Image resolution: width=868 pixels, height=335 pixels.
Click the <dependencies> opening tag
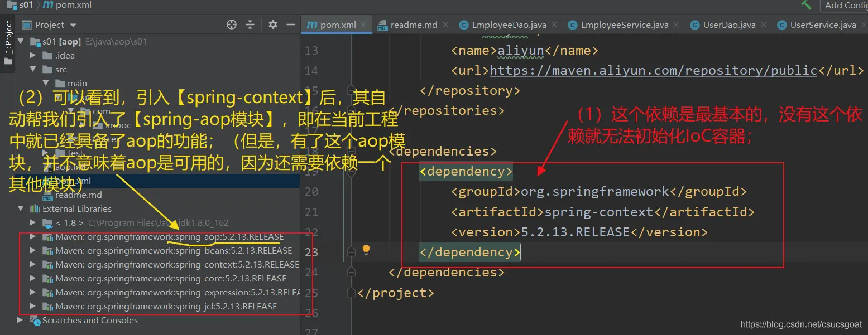[442, 151]
